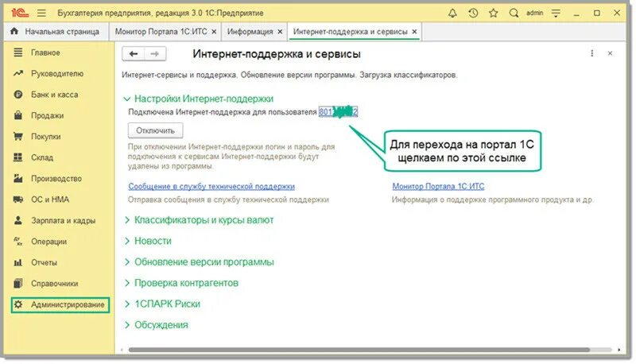Viewport: 636px width, 364px height.
Task: Minimize the 1C application window
Action: point(576,14)
